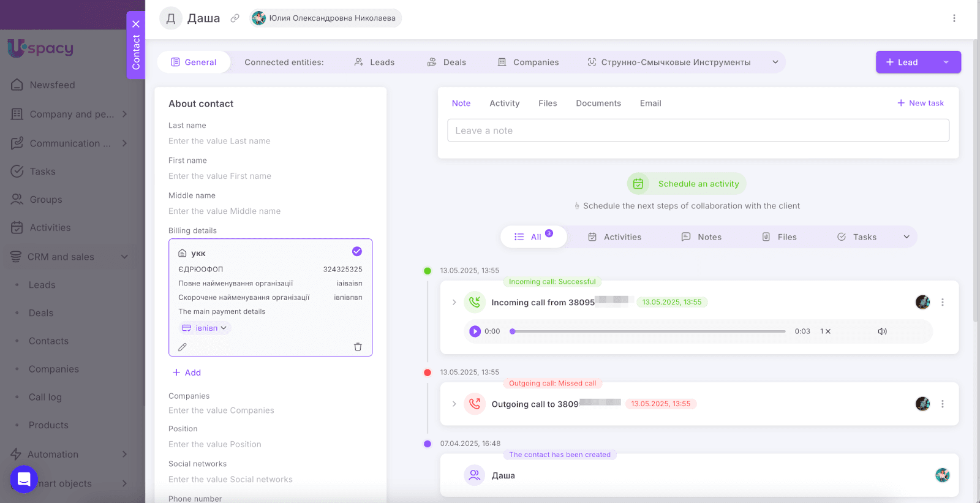Open the support chat widget
The width and height of the screenshot is (980, 503).
click(24, 479)
